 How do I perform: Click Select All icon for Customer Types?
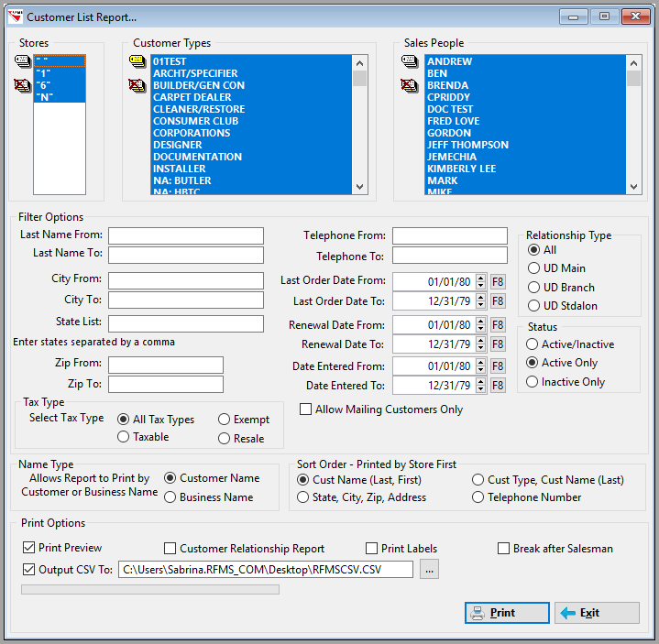tap(137, 61)
